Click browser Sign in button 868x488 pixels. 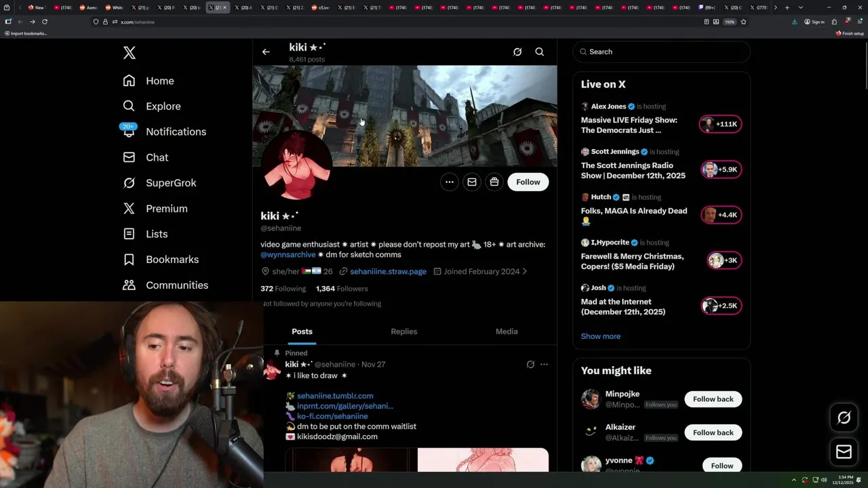click(x=814, y=22)
